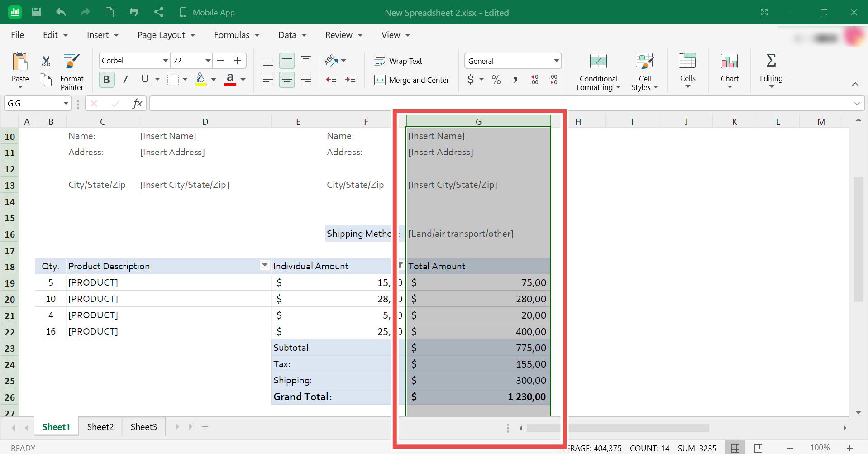Insert a Chart
The image size is (868, 454).
[x=730, y=71]
